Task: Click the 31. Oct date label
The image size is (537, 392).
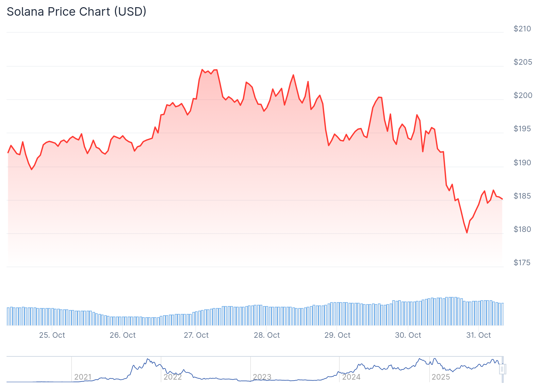Action: point(478,335)
